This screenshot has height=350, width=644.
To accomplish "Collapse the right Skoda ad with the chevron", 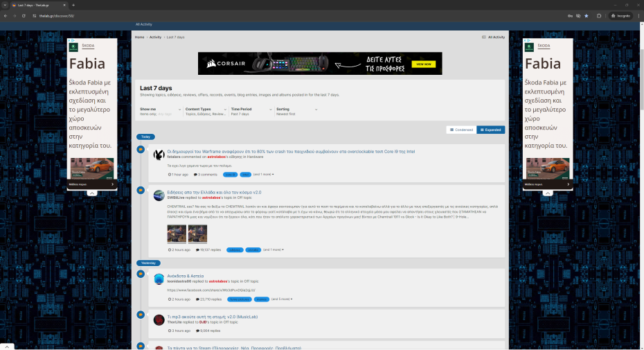I will pos(548,193).
